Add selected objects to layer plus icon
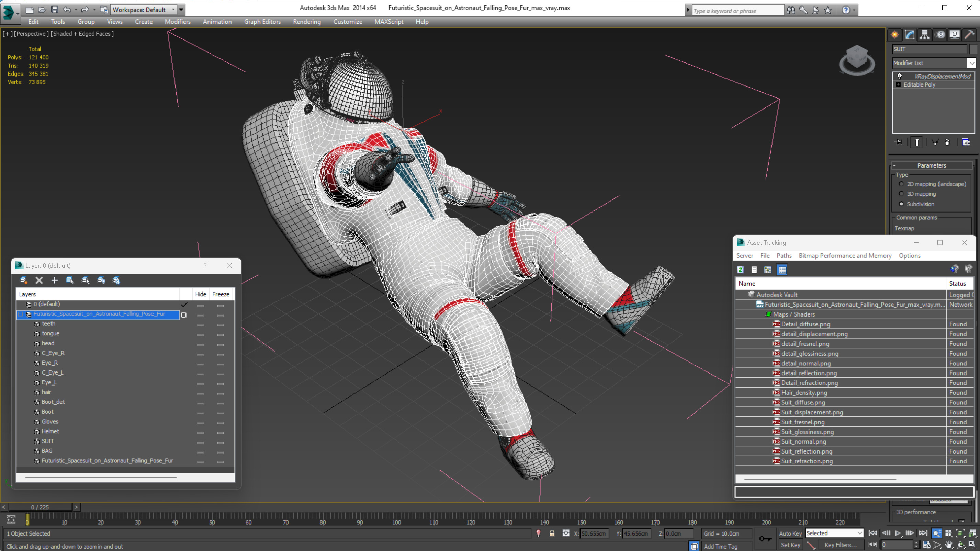This screenshot has height=551, width=980. (54, 280)
